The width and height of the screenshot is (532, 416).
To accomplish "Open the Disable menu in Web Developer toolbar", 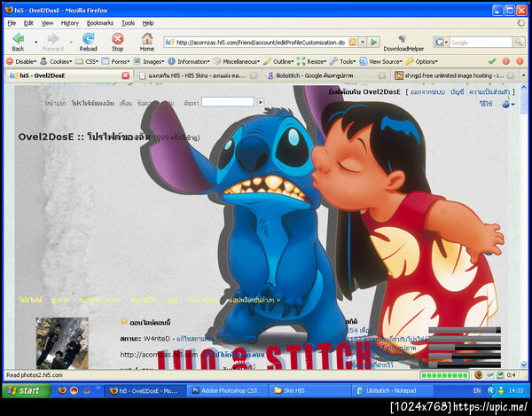I will [x=21, y=61].
